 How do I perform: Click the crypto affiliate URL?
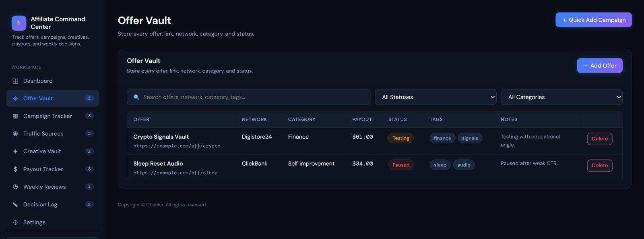177,146
